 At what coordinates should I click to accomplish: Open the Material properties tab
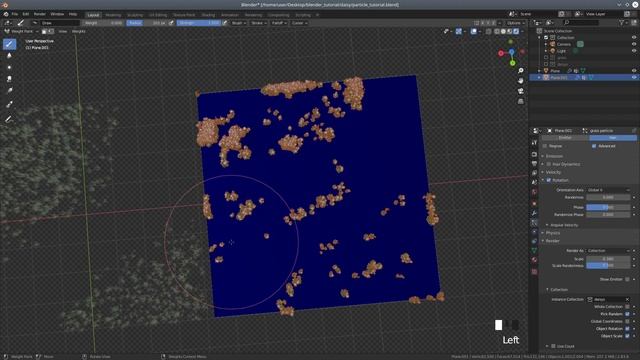pos(534,260)
